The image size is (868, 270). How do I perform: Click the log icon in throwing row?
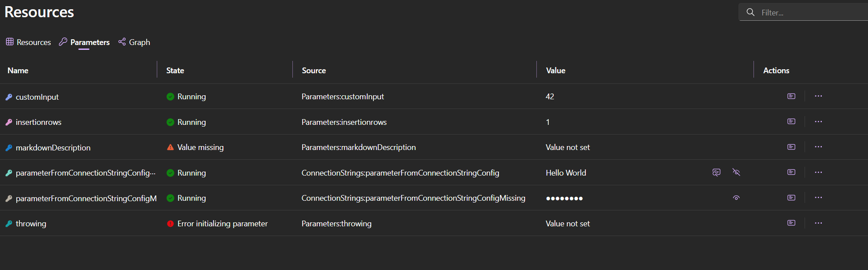(791, 223)
